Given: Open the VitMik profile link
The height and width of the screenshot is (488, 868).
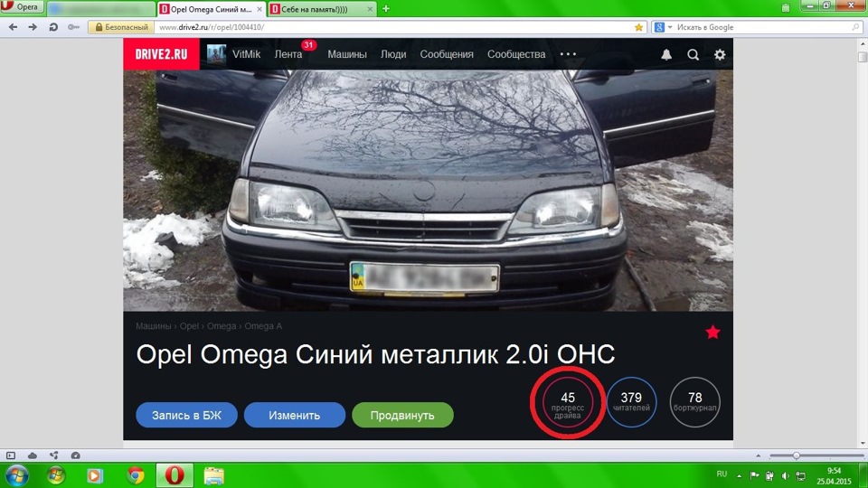Looking at the screenshot, I should pyautogui.click(x=246, y=54).
